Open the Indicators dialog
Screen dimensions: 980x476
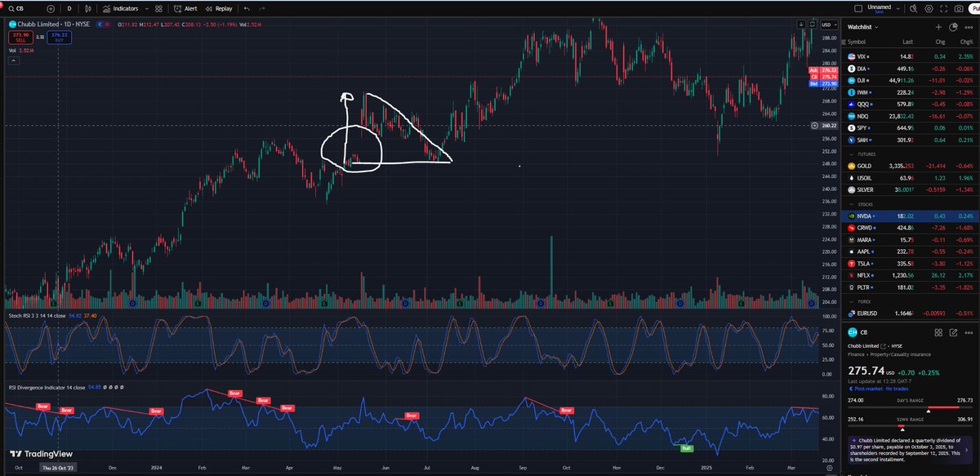coord(121,8)
